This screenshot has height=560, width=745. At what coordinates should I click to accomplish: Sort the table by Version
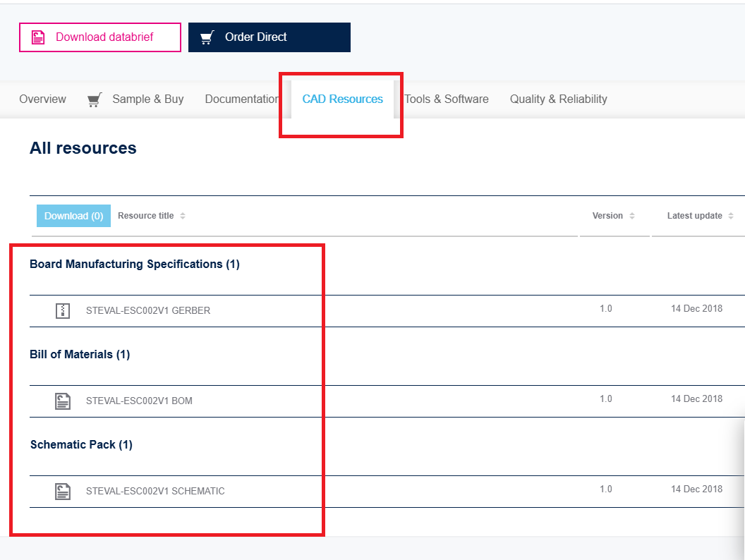[612, 215]
